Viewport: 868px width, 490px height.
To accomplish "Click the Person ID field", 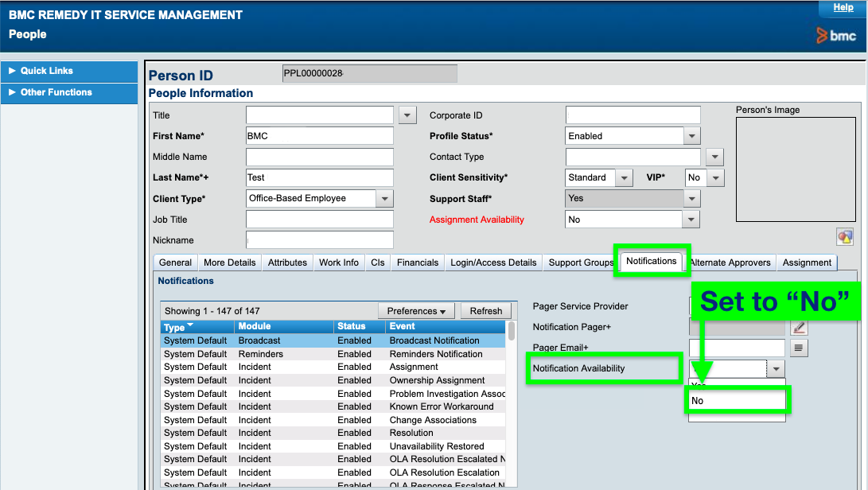I will 369,73.
